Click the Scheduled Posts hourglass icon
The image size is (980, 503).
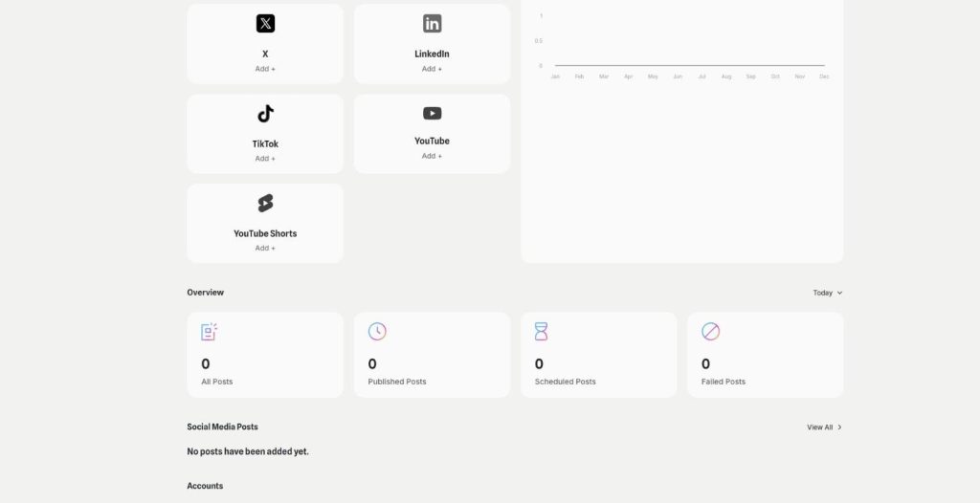tap(542, 332)
